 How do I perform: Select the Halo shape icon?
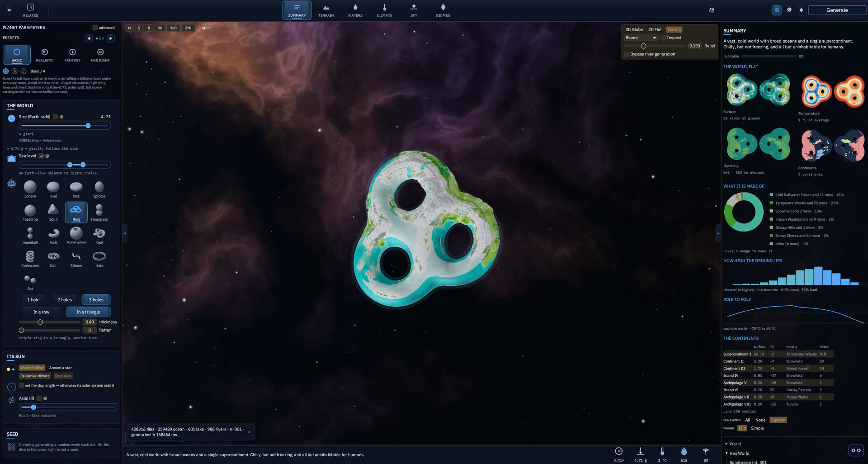(x=99, y=258)
